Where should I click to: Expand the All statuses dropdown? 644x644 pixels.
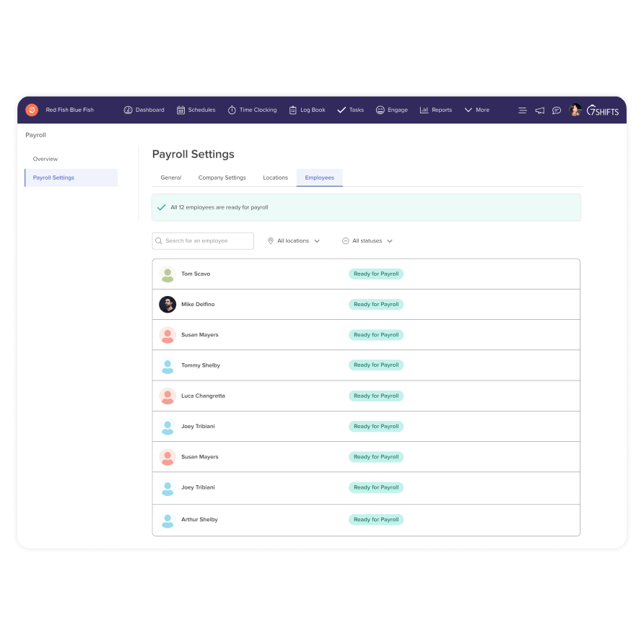(x=367, y=240)
